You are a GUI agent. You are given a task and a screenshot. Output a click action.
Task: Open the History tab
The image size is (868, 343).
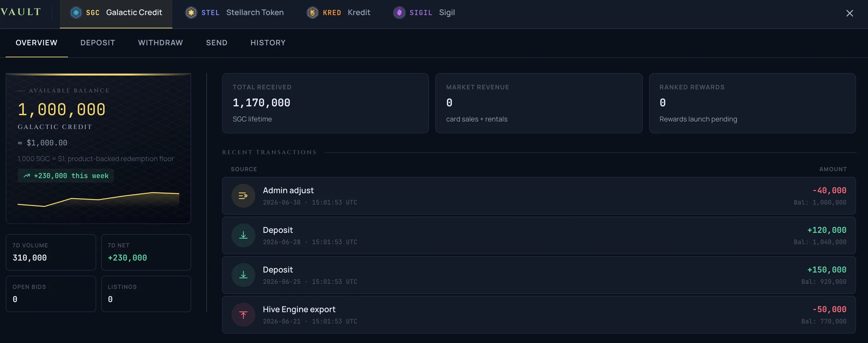tap(268, 43)
